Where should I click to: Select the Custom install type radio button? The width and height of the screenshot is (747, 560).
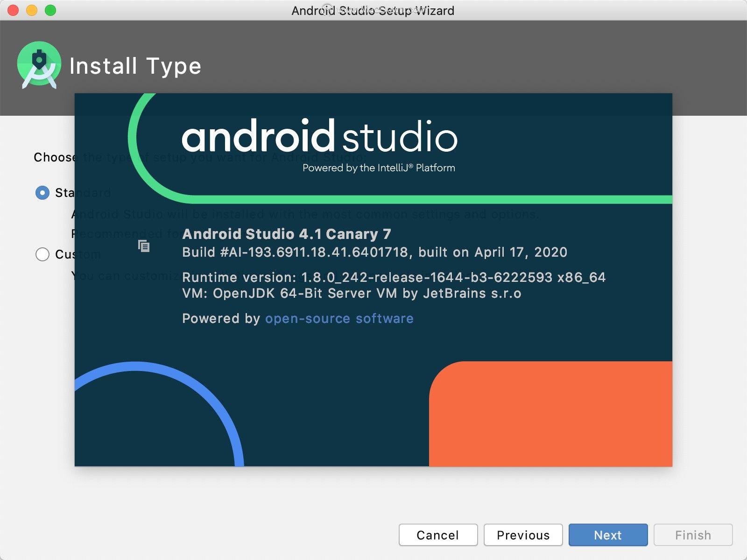tap(42, 254)
